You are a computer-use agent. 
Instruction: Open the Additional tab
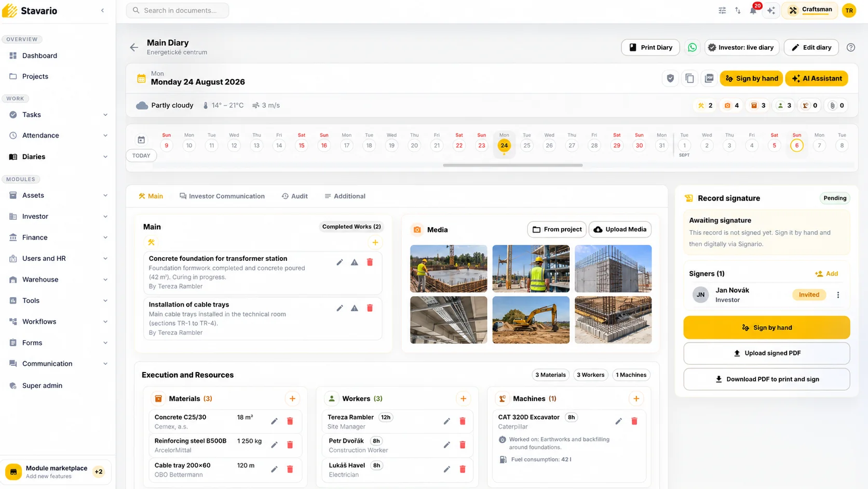[345, 196]
